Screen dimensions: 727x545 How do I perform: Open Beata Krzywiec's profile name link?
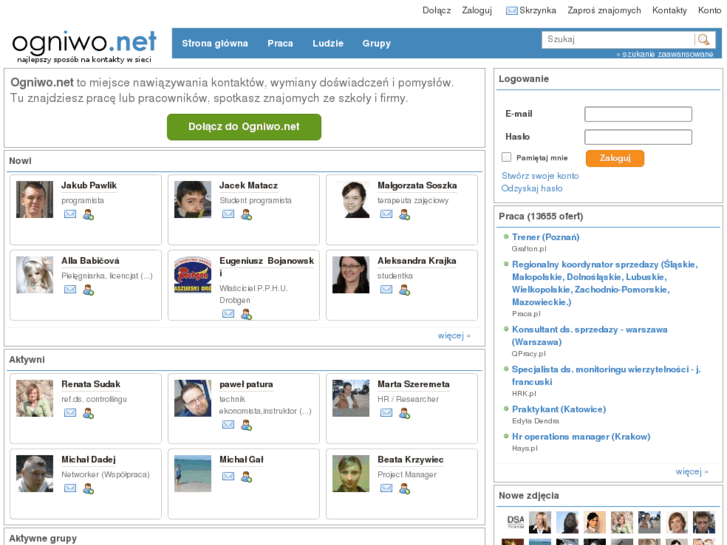click(x=410, y=459)
